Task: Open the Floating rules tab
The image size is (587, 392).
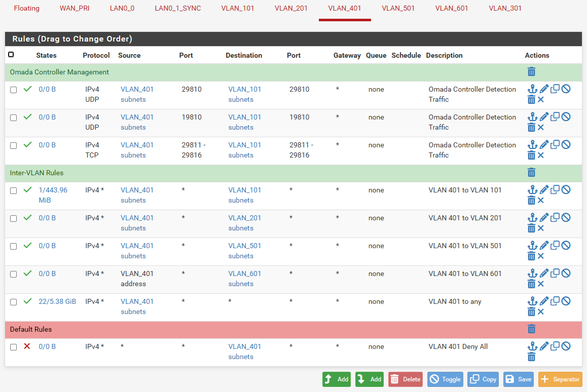Action: [x=26, y=8]
